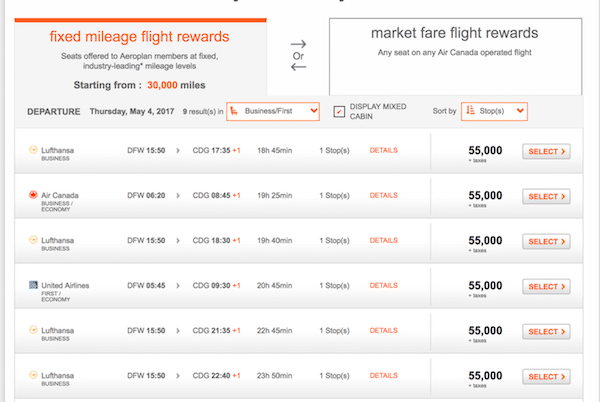
Task: Select the Lufthansa flight arriving CDG 21:35
Action: coord(546,332)
